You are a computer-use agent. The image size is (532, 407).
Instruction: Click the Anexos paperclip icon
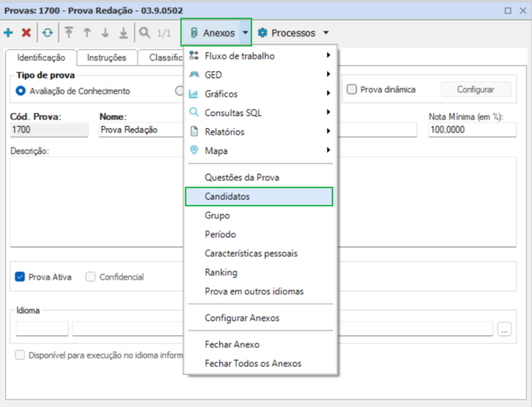(194, 33)
